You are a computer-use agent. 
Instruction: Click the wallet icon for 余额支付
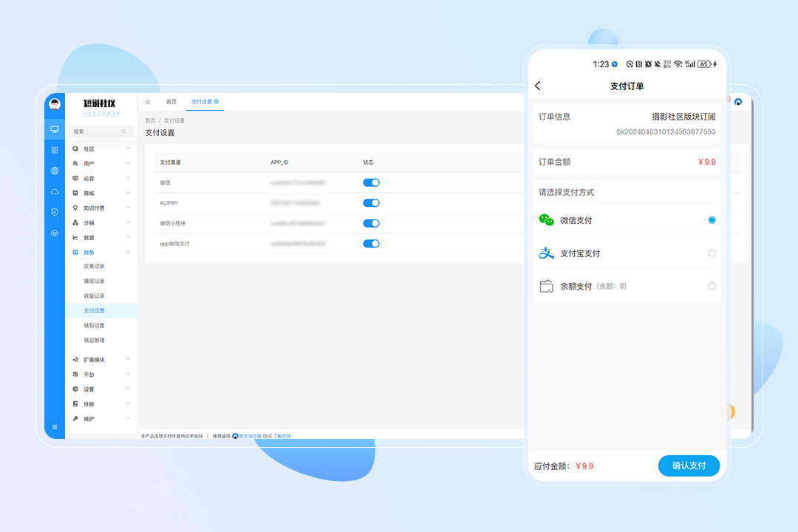tap(546, 286)
